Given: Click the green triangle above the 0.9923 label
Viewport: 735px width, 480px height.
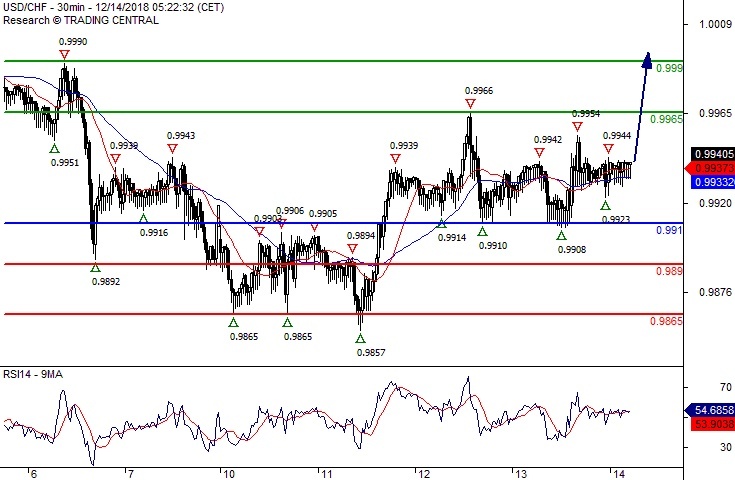Looking at the screenshot, I should (605, 205).
